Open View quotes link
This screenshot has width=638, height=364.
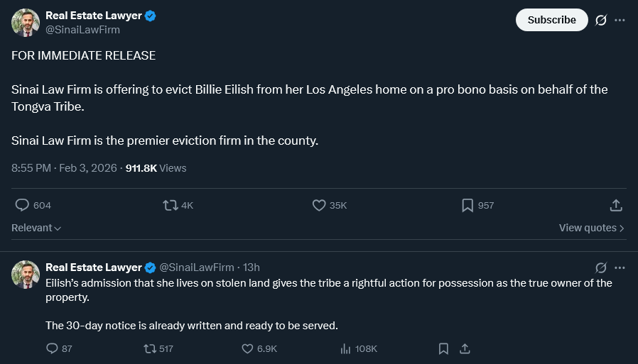point(591,228)
